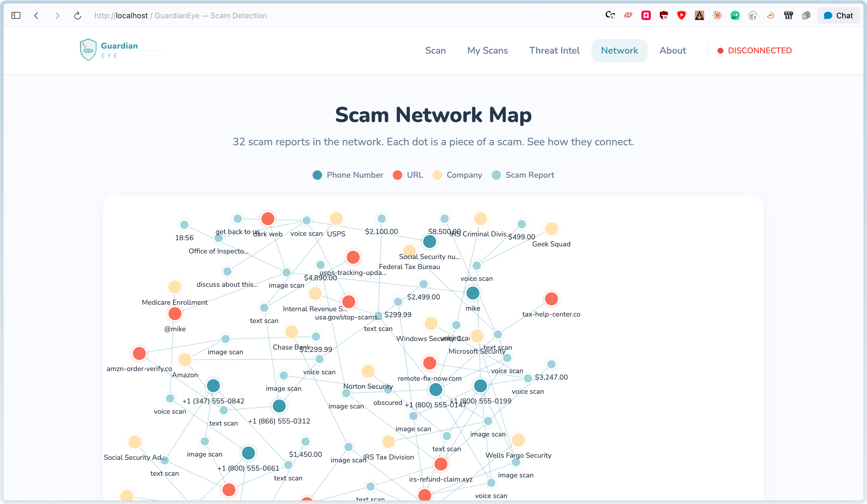The height and width of the screenshot is (504, 867).
Task: Reload the page with refresh icon
Action: click(78, 15)
